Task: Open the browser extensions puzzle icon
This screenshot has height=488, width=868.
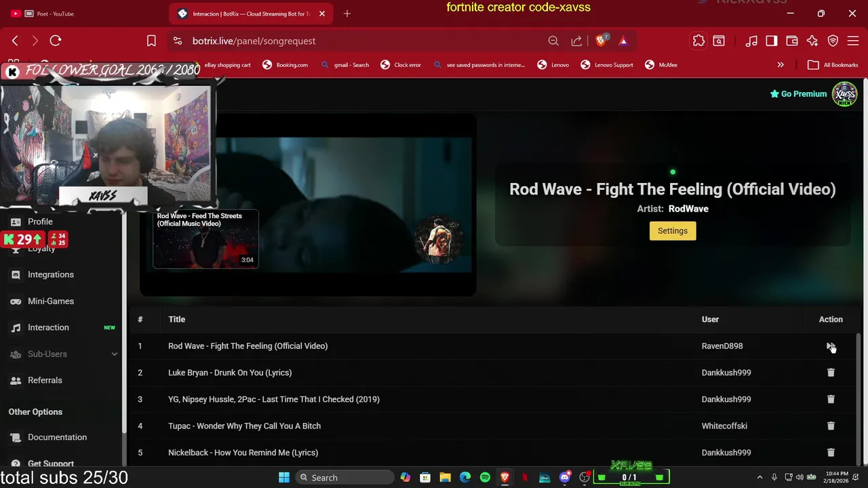Action: (698, 41)
